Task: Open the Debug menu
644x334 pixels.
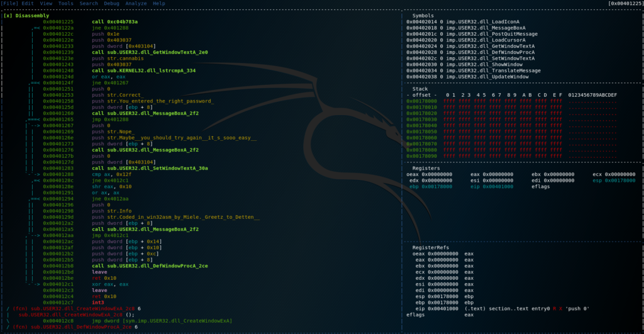Action: (113, 3)
